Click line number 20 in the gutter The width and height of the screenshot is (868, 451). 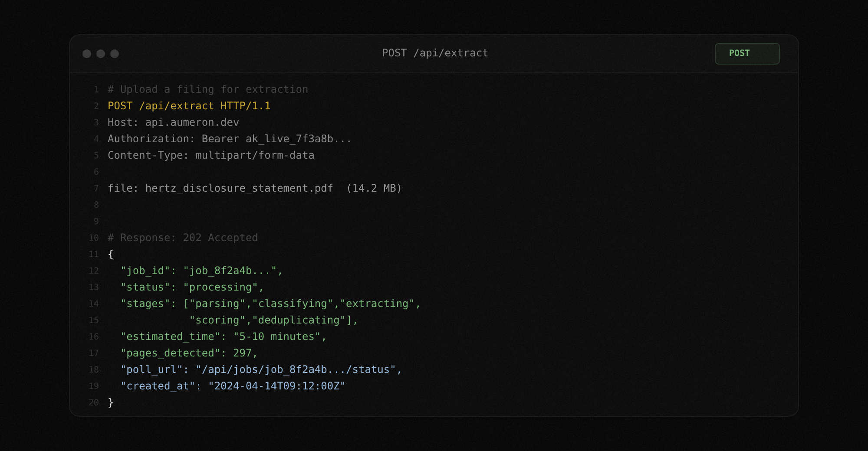(94, 402)
